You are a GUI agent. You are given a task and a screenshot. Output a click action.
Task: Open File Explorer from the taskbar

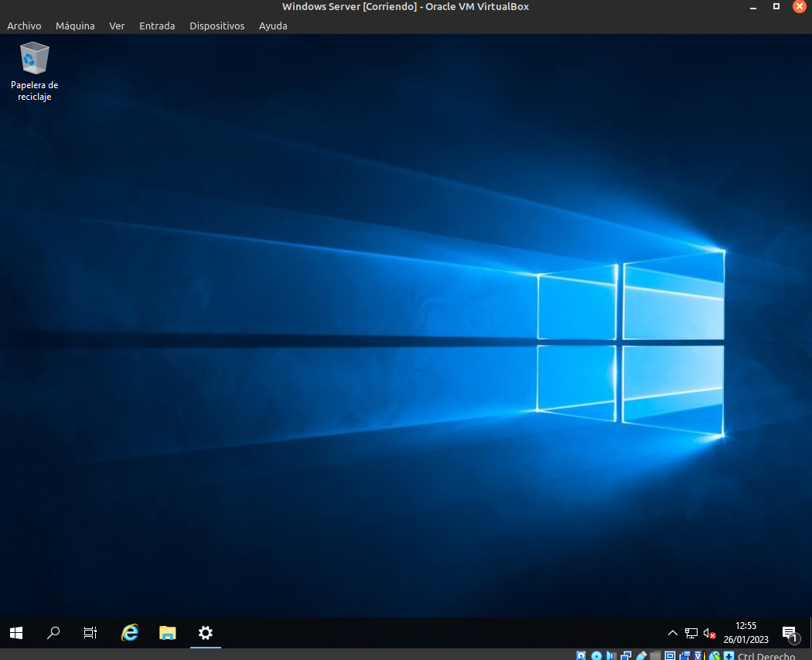click(167, 633)
